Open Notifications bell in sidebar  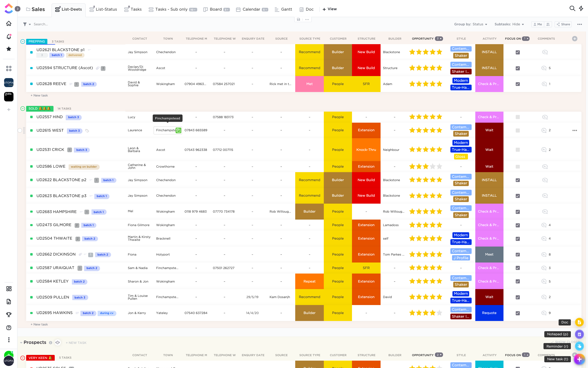(9, 37)
